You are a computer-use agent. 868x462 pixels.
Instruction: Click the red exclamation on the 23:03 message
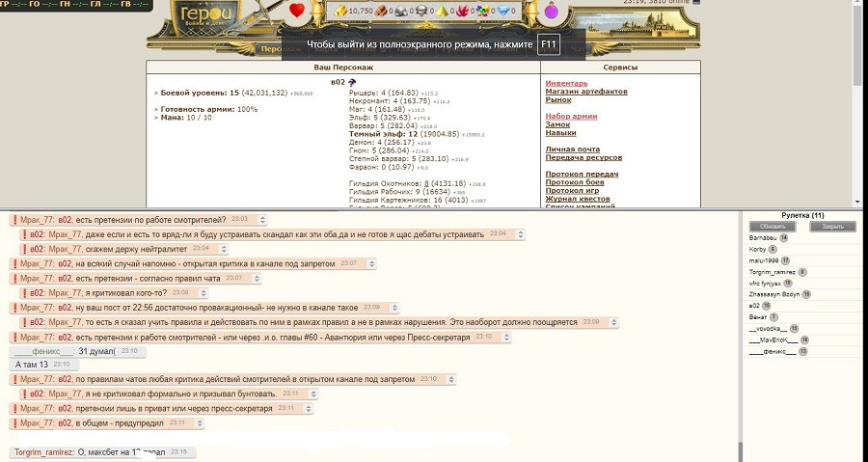[x=14, y=220]
